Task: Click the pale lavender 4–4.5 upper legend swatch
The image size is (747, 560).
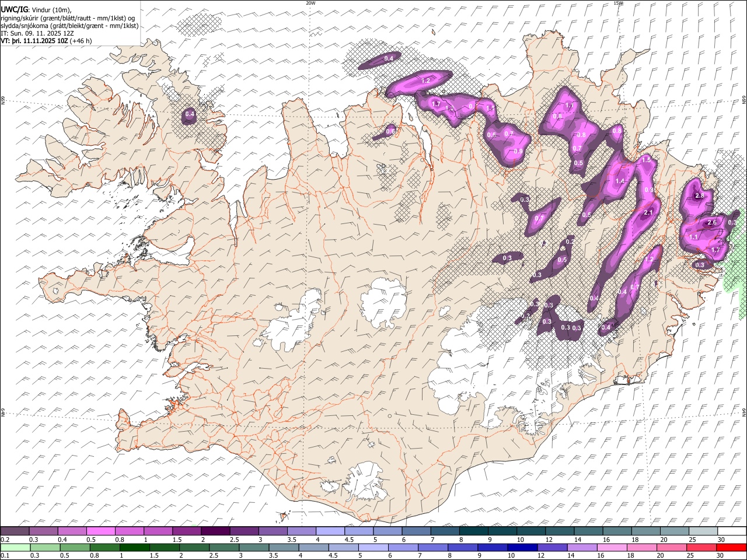Action: tap(330, 531)
